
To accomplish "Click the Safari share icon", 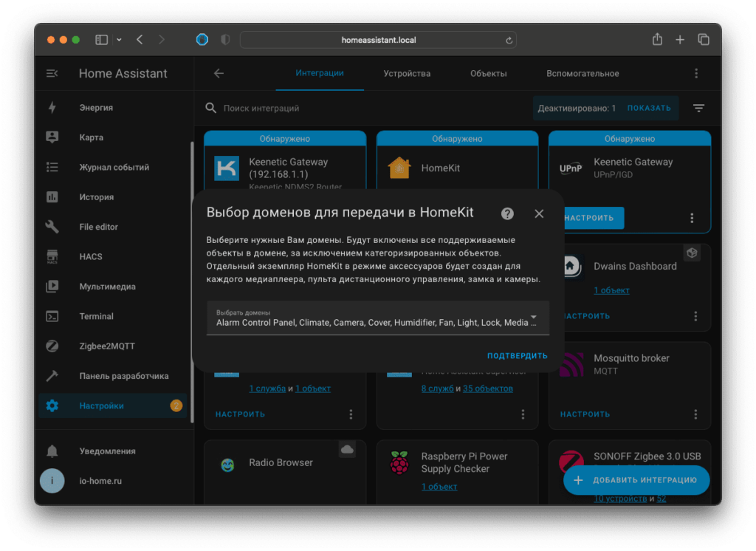I will click(657, 39).
